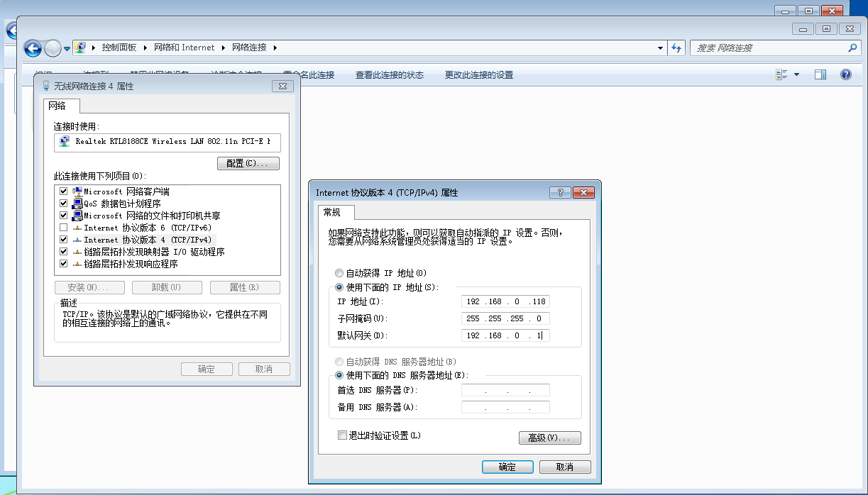
Task: Click 取消 in the TCP/IPv4 属性 dialog
Action: coord(565,467)
